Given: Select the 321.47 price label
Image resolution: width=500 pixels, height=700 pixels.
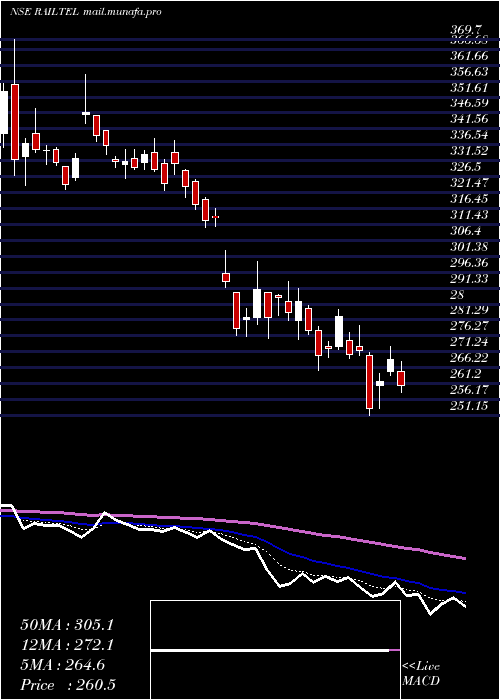Looking at the screenshot, I should click(x=470, y=183).
